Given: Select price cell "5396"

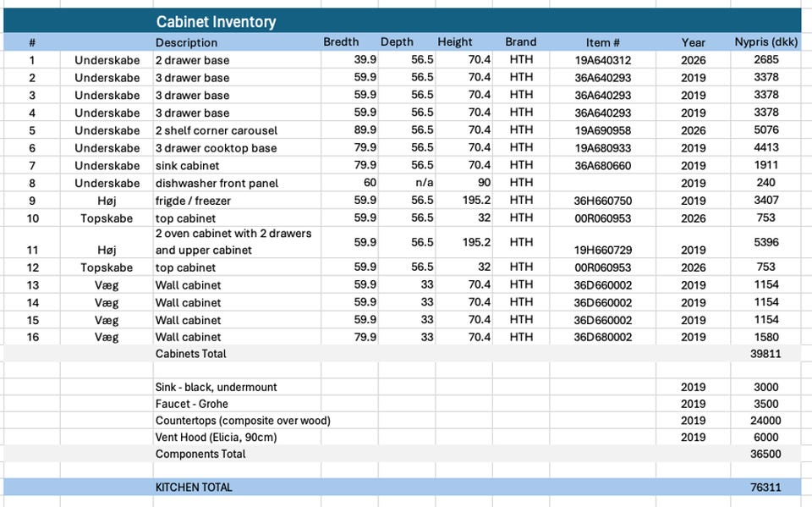Looking at the screenshot, I should tap(766, 242).
